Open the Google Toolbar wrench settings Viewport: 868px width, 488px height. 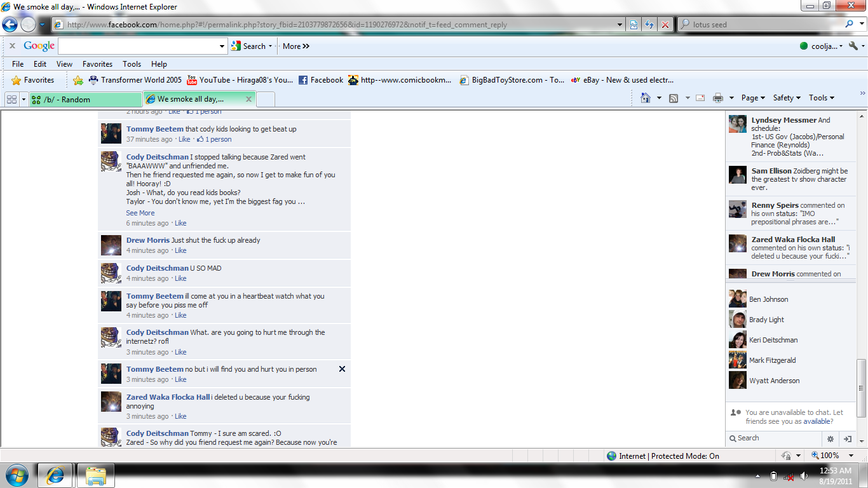click(853, 46)
